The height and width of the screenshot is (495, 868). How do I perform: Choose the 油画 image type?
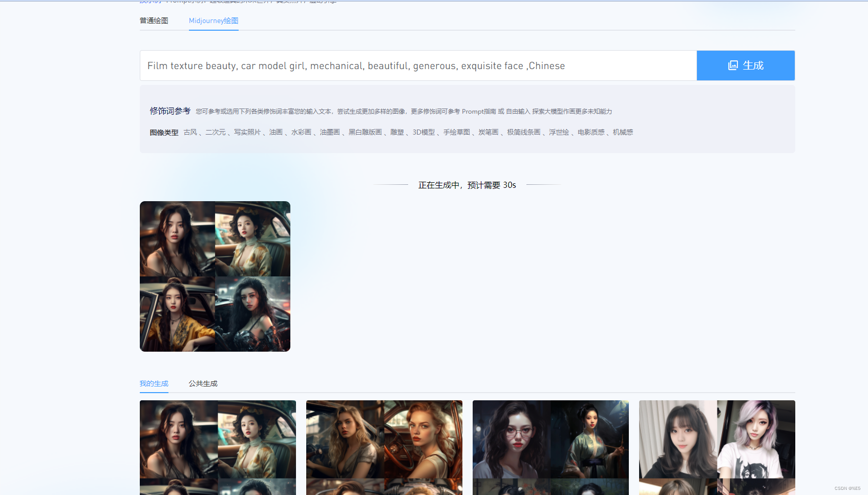[x=276, y=132]
